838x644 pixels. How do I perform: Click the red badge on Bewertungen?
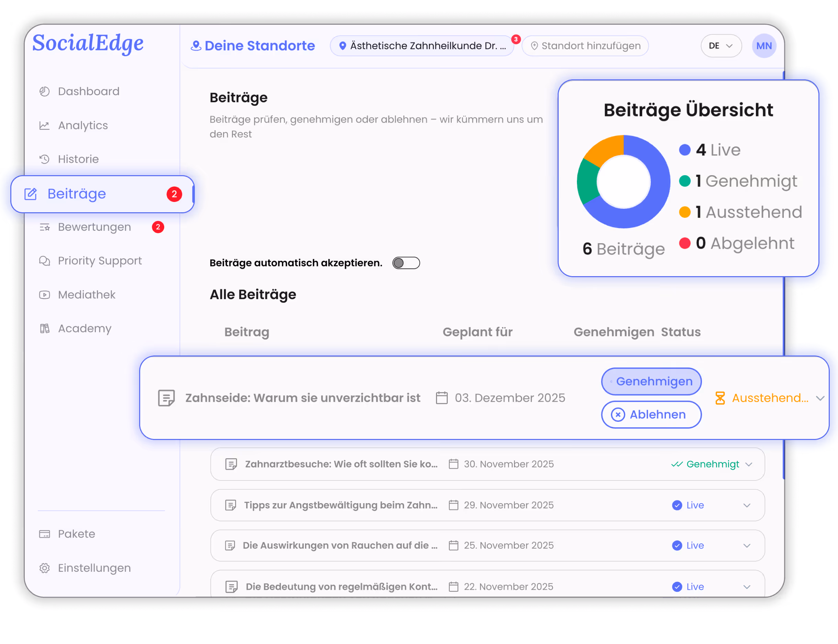158,227
